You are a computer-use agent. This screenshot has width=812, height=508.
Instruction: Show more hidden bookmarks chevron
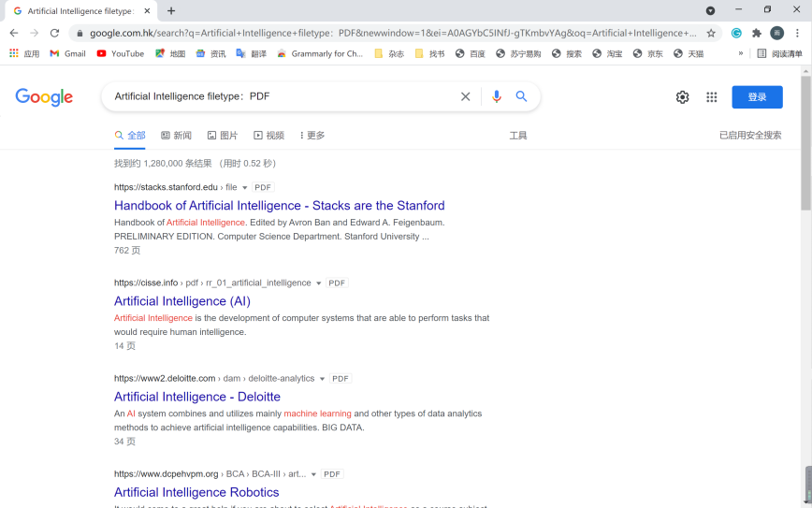pos(741,53)
